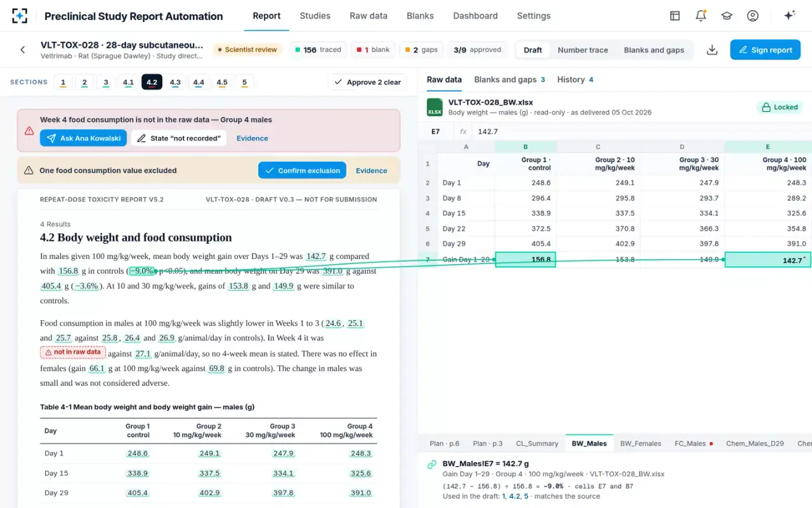Open Evidence link for Week 4 food consumption
Viewport: 812px width, 508px height.
pos(252,138)
